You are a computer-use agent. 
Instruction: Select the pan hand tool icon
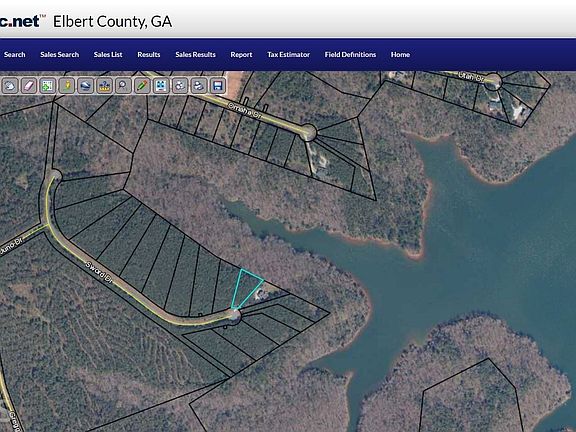click(10, 86)
